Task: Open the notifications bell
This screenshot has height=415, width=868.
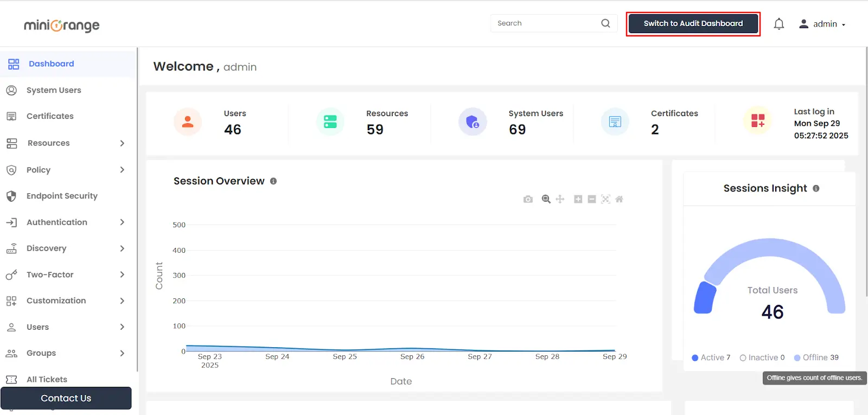Action: click(x=778, y=24)
